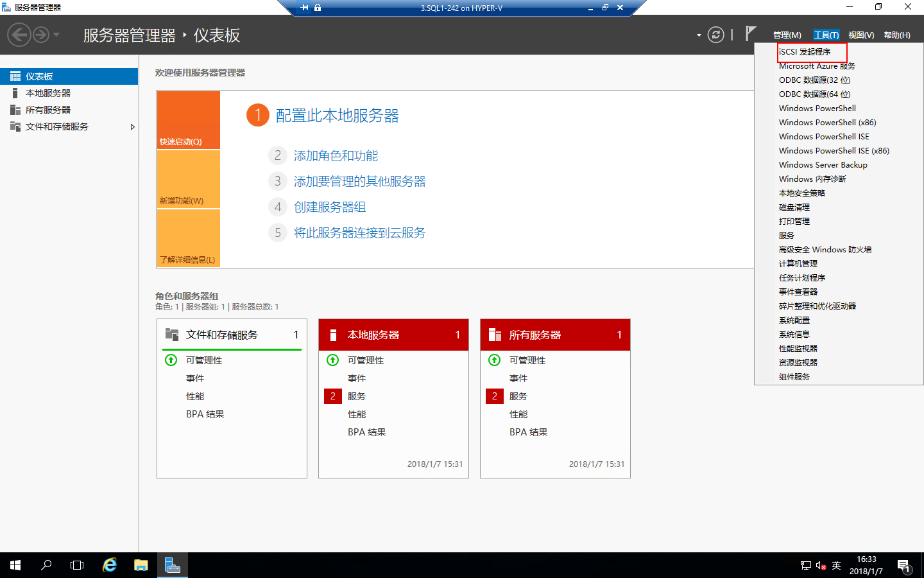Open 高级安全 Windows 防火墙
The image size is (924, 578).
coord(825,250)
